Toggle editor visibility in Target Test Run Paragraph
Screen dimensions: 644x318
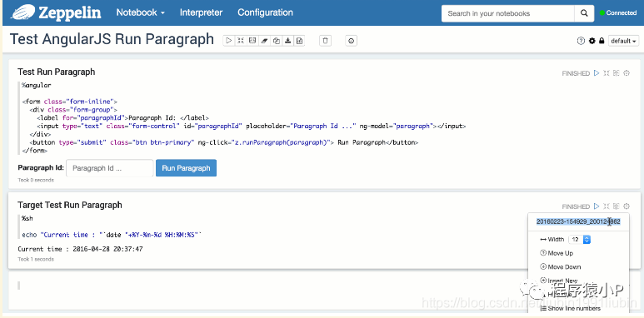click(x=607, y=206)
